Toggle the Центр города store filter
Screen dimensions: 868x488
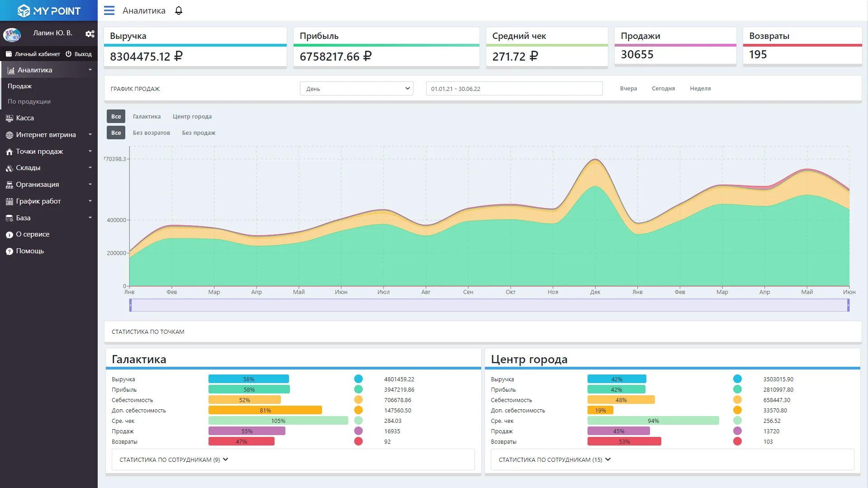192,116
